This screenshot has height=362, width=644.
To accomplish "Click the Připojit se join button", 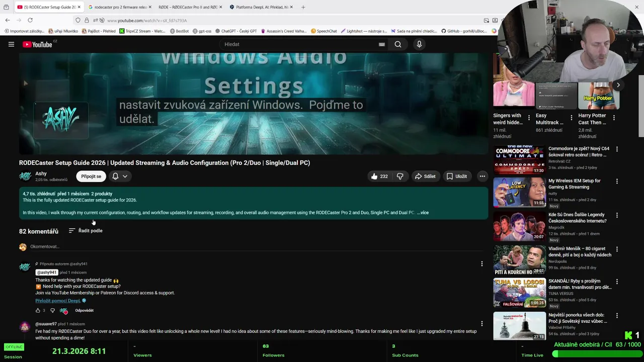I will tap(91, 176).
